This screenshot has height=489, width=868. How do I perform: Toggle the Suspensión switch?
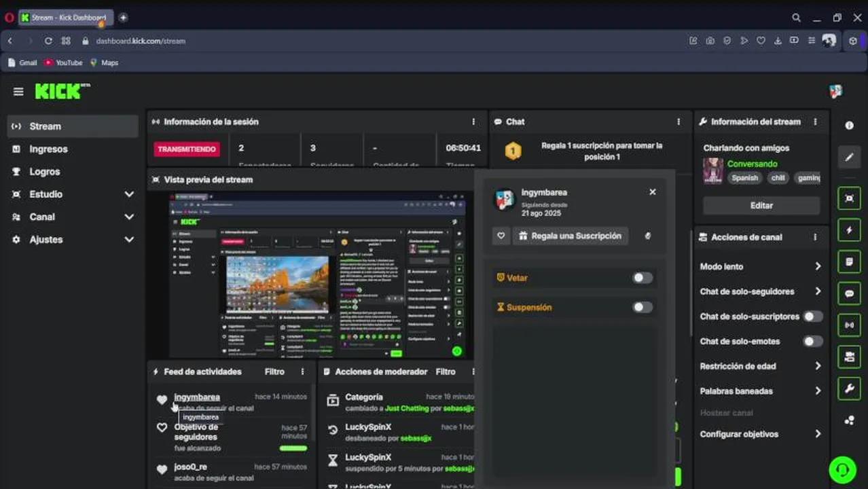point(642,307)
